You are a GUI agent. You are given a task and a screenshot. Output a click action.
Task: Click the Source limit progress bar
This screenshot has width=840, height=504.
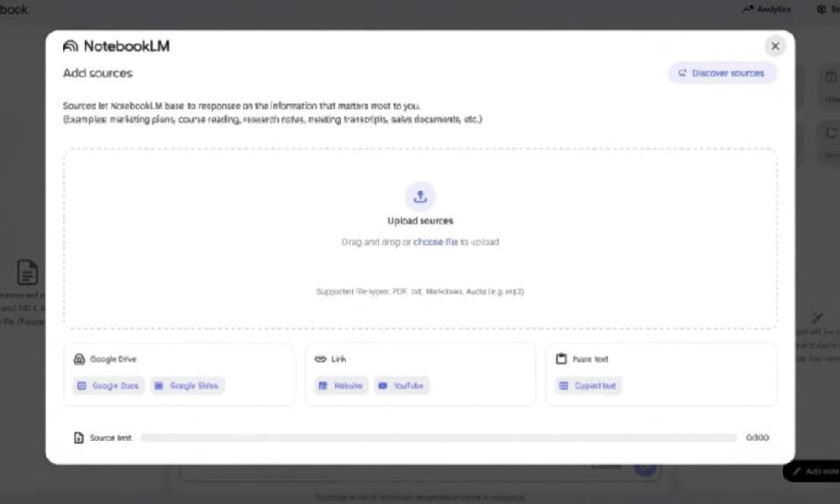(x=438, y=438)
